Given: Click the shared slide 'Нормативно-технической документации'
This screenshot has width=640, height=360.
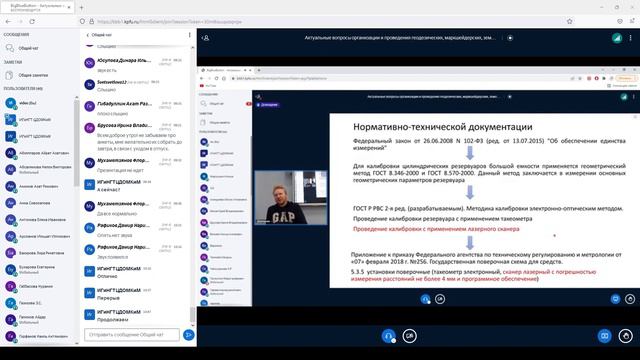Looking at the screenshot, I should (484, 200).
